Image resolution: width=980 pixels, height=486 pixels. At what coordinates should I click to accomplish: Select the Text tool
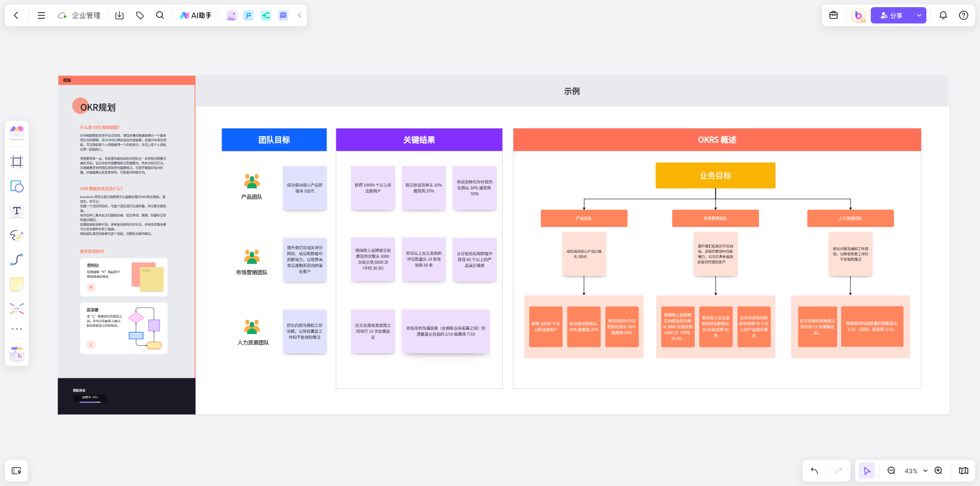(17, 211)
